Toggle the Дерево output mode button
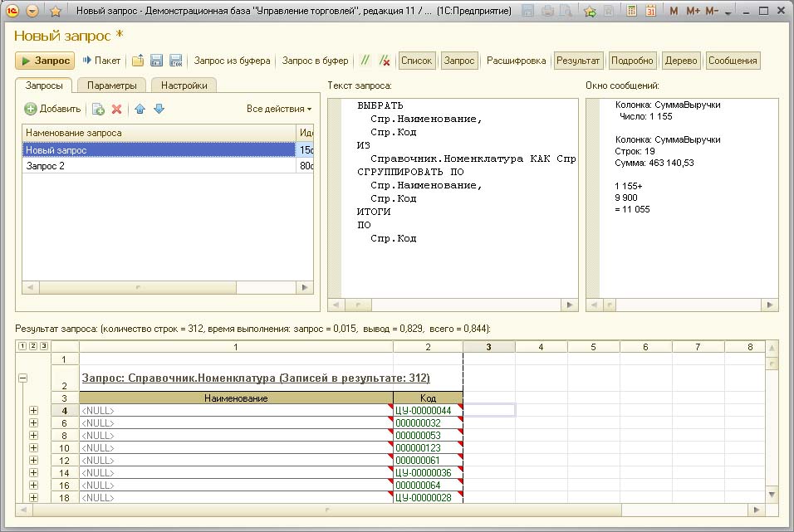Viewport: 794px width, 532px height. [681, 61]
